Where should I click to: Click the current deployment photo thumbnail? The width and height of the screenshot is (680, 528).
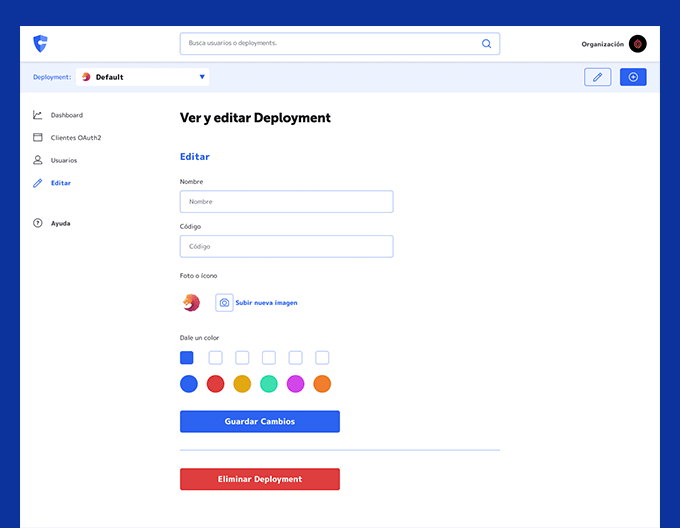(x=191, y=303)
